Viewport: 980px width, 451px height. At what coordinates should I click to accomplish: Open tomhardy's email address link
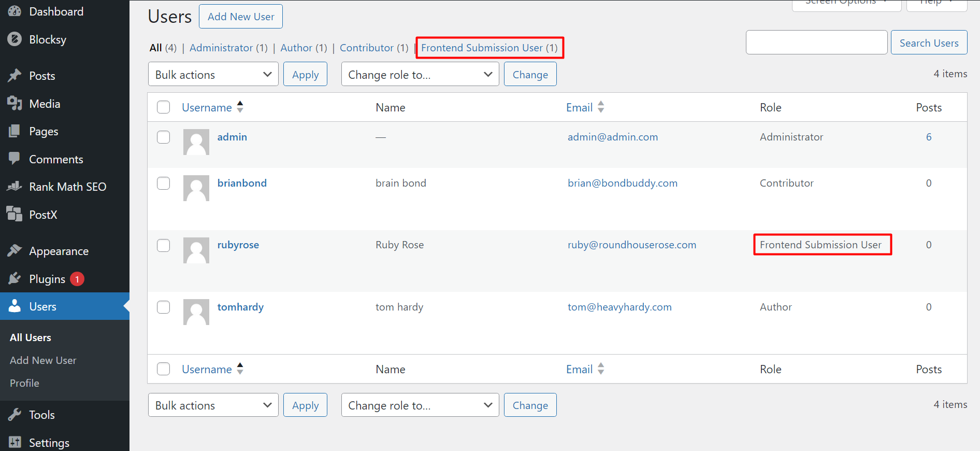[x=619, y=307]
